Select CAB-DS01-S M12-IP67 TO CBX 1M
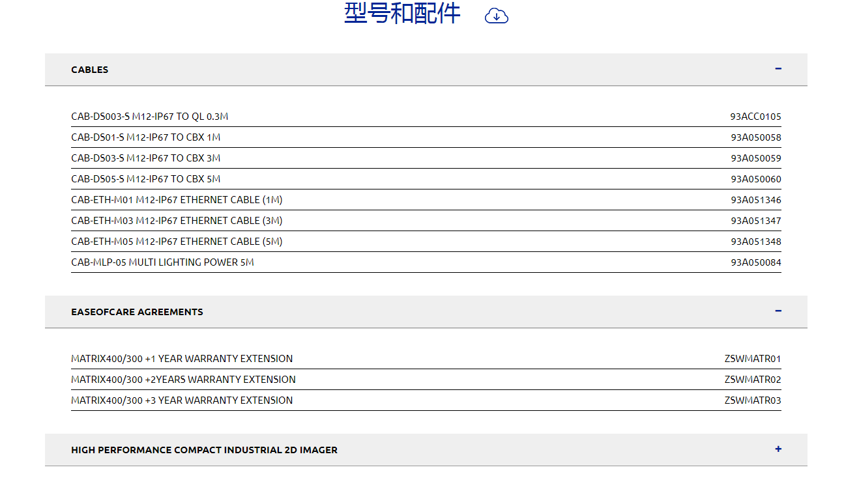The height and width of the screenshot is (504, 859). click(x=146, y=137)
